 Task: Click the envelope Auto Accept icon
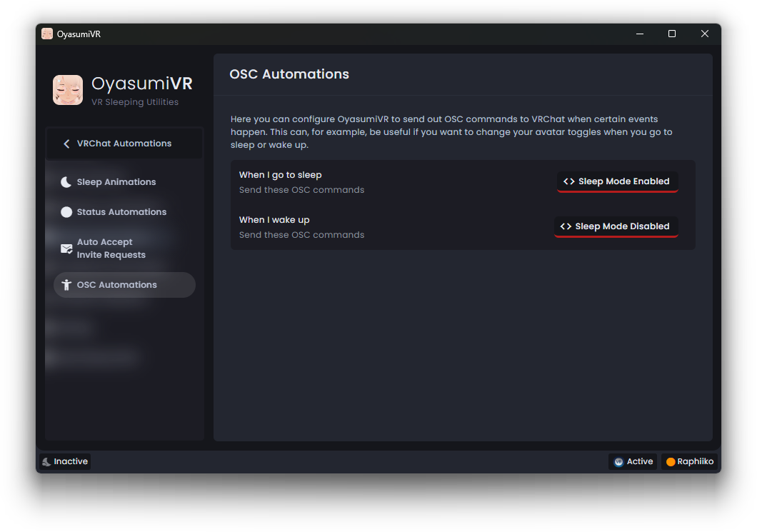(x=66, y=249)
